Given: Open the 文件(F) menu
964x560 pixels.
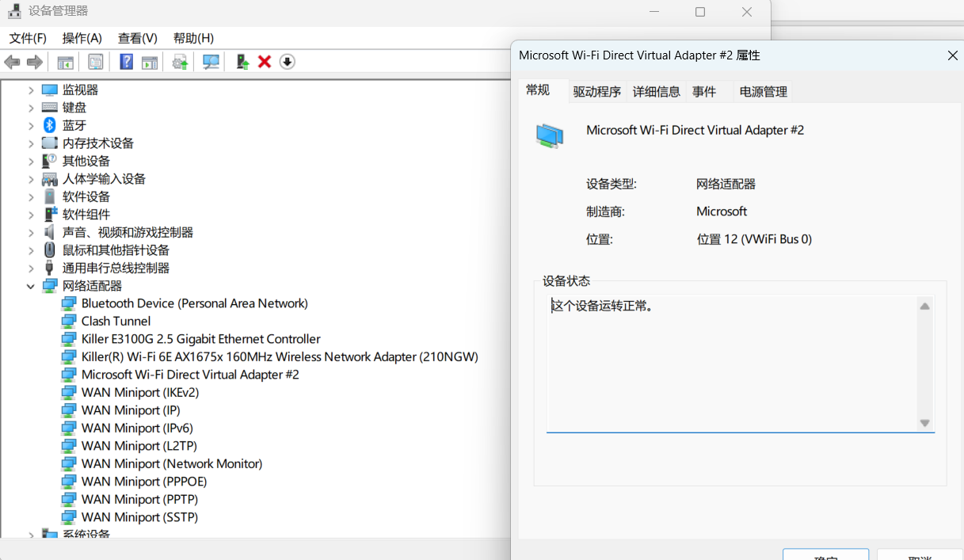Looking at the screenshot, I should tap(28, 38).
